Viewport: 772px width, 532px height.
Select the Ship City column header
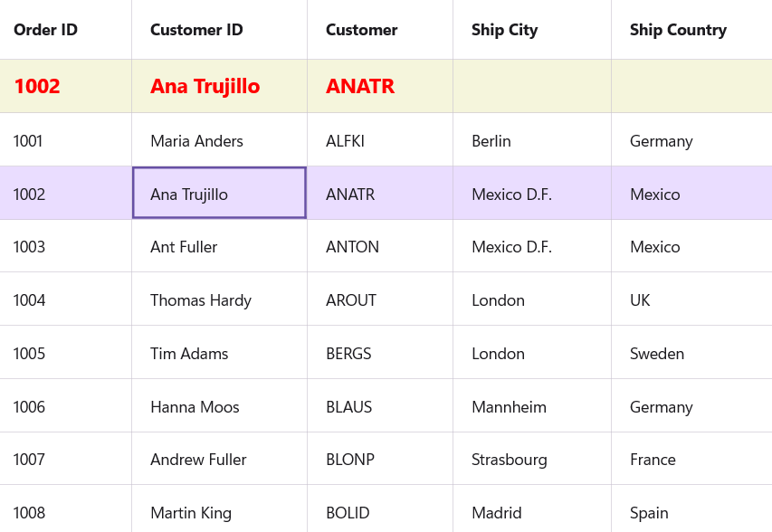504,30
